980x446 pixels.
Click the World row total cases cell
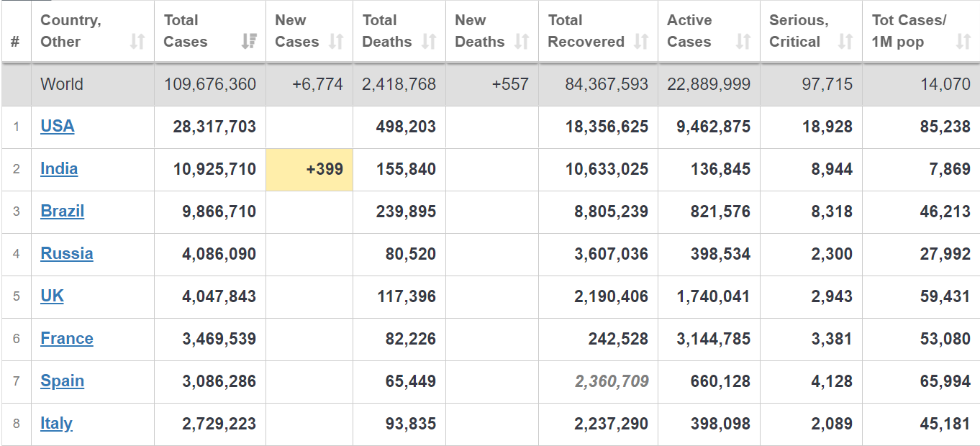click(210, 85)
